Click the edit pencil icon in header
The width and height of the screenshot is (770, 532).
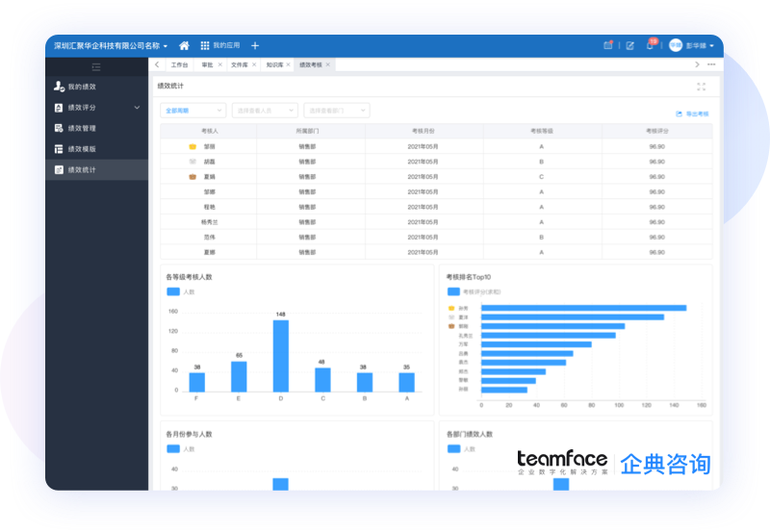click(629, 45)
